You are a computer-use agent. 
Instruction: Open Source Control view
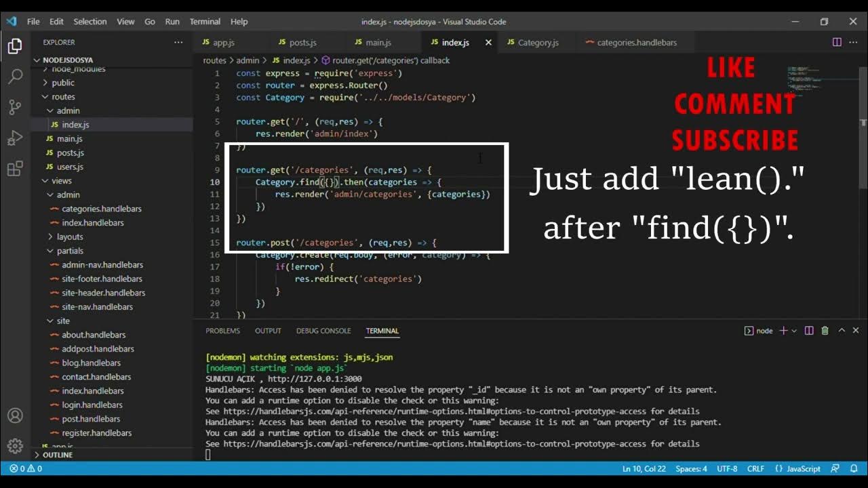(x=15, y=107)
